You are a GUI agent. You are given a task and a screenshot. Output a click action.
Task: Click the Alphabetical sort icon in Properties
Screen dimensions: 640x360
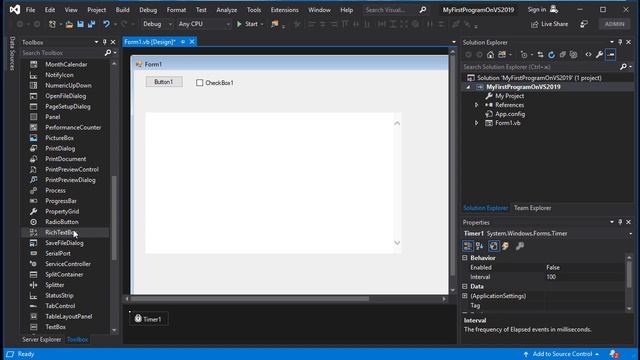tap(480, 246)
